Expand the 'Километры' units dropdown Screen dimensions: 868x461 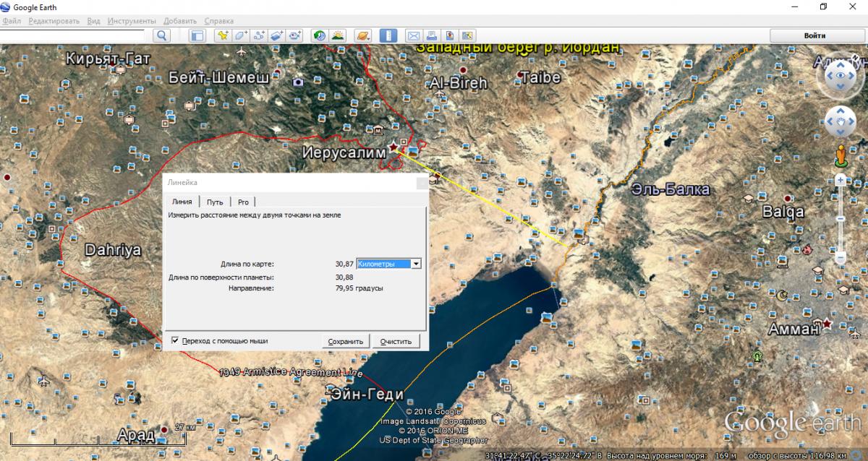tap(415, 264)
